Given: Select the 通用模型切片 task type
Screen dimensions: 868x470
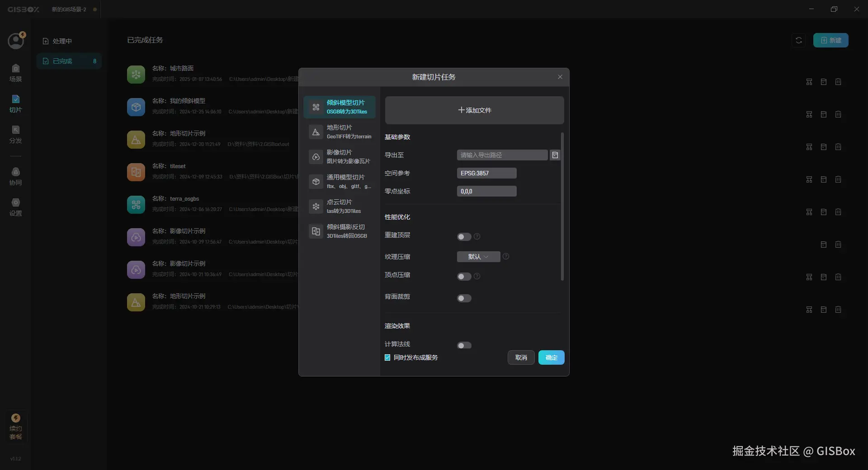Looking at the screenshot, I should tap(340, 182).
